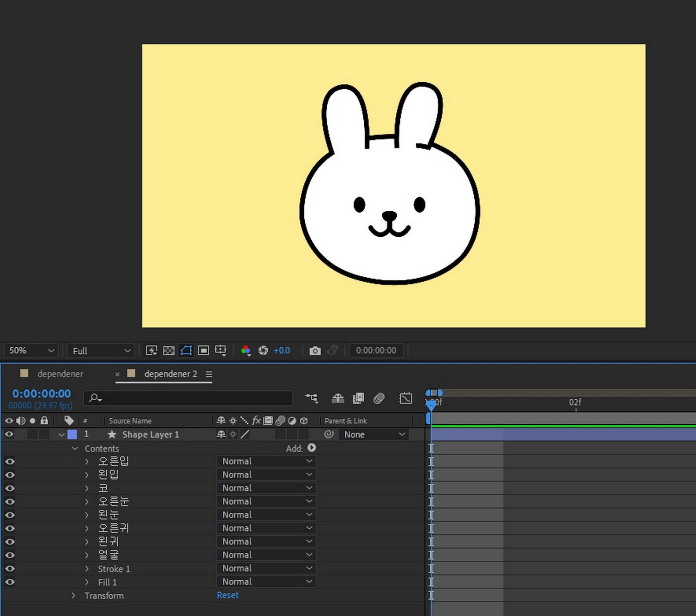Click the reset exposure aperture icon

(x=263, y=350)
